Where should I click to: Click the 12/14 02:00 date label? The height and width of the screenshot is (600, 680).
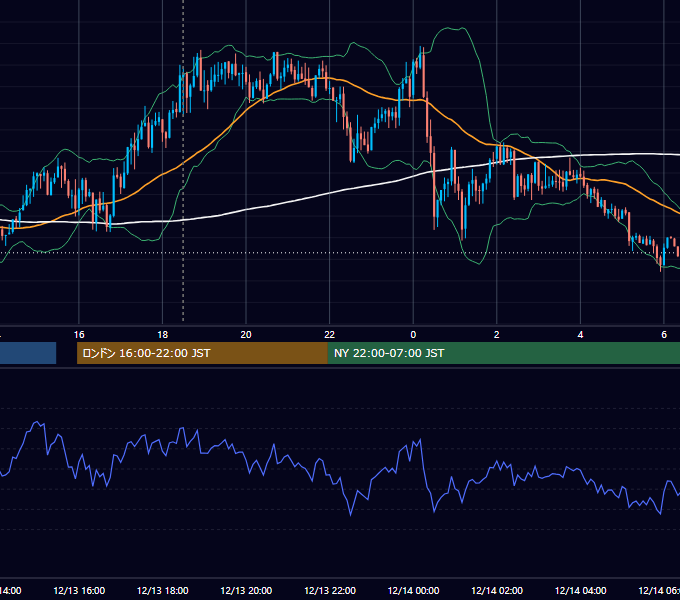pyautogui.click(x=497, y=590)
